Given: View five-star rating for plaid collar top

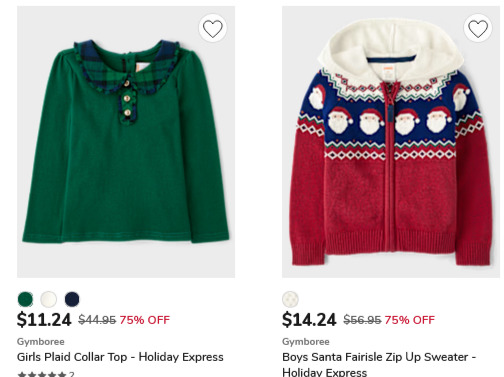Looking at the screenshot, I should (x=42, y=374).
